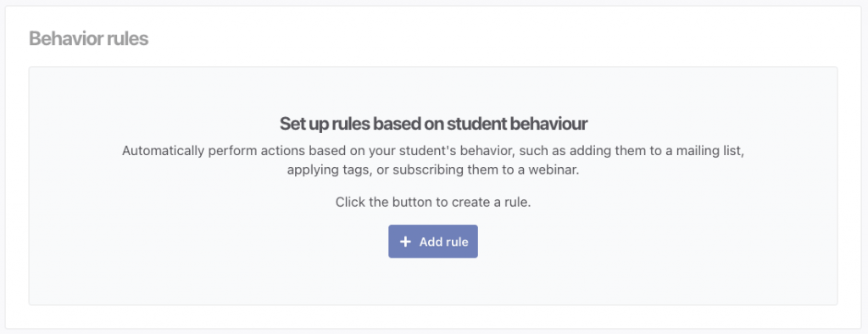The height and width of the screenshot is (334, 868).
Task: Select the Behavior rules section heading
Action: point(88,39)
